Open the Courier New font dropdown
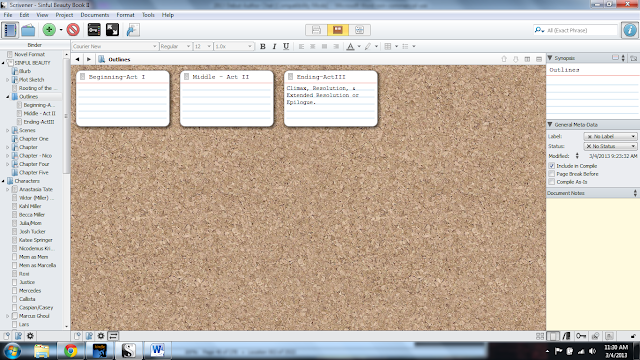640x360 pixels. point(115,47)
